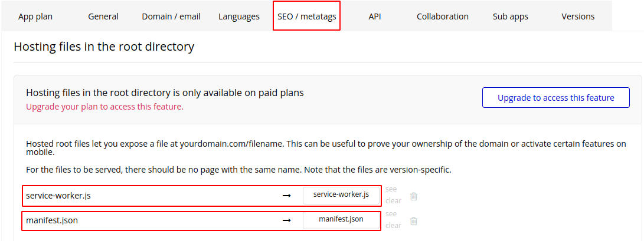
Task: Open the Domain / email tab
Action: click(x=171, y=17)
